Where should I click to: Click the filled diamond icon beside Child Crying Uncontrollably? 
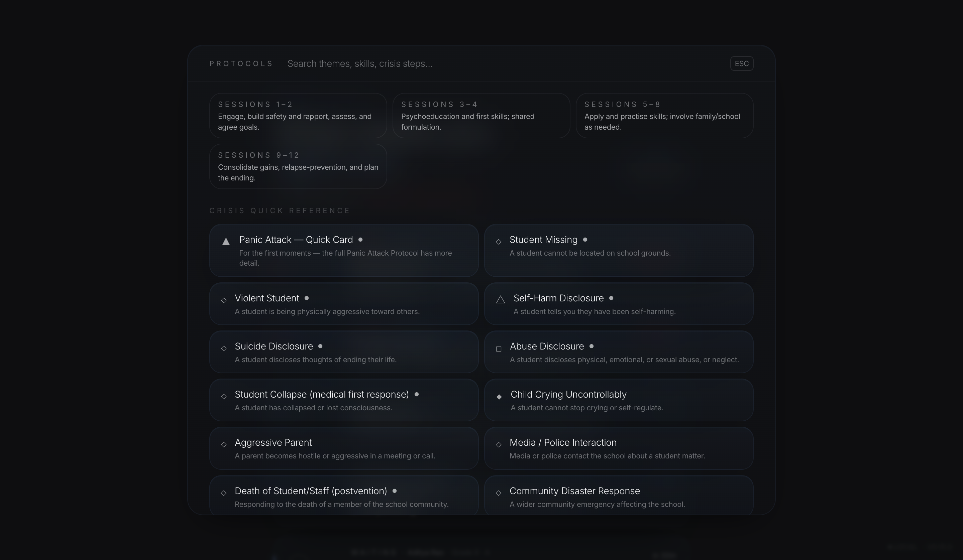point(499,397)
